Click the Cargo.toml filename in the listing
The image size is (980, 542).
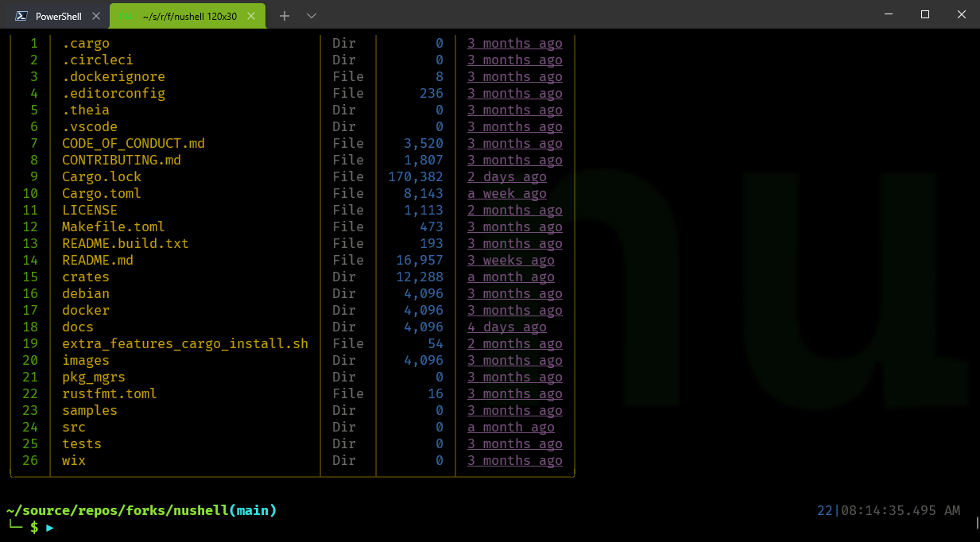(101, 193)
